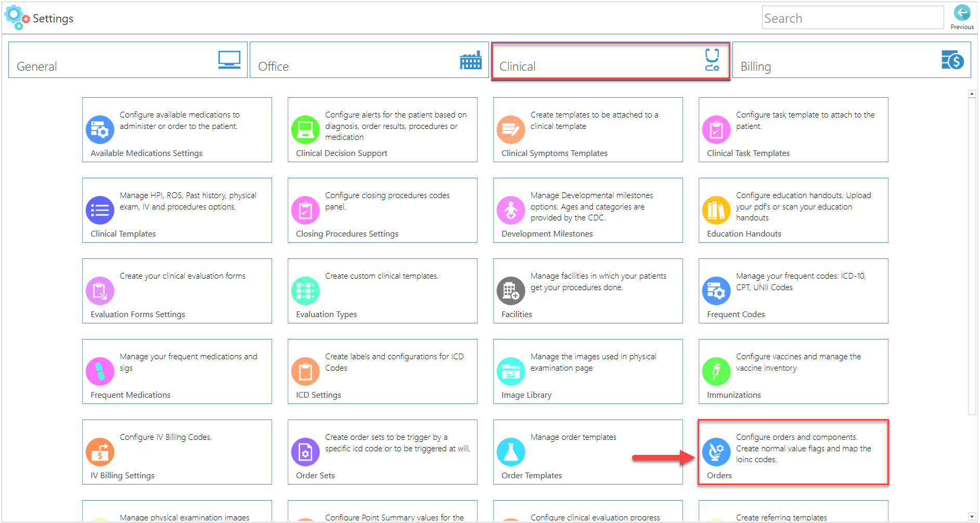Viewport: 980px width, 523px height.
Task: Click the Order Sets document icon
Action: coord(305,452)
